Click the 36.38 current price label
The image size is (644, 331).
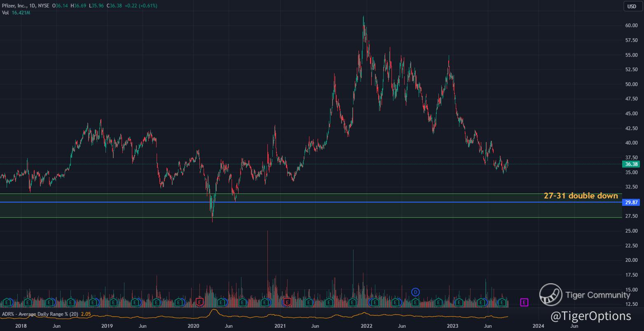(x=632, y=164)
